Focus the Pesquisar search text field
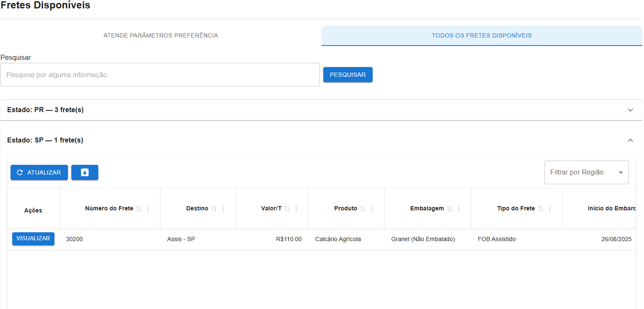Screen dimensions: 644x309 pyautogui.click(x=160, y=75)
